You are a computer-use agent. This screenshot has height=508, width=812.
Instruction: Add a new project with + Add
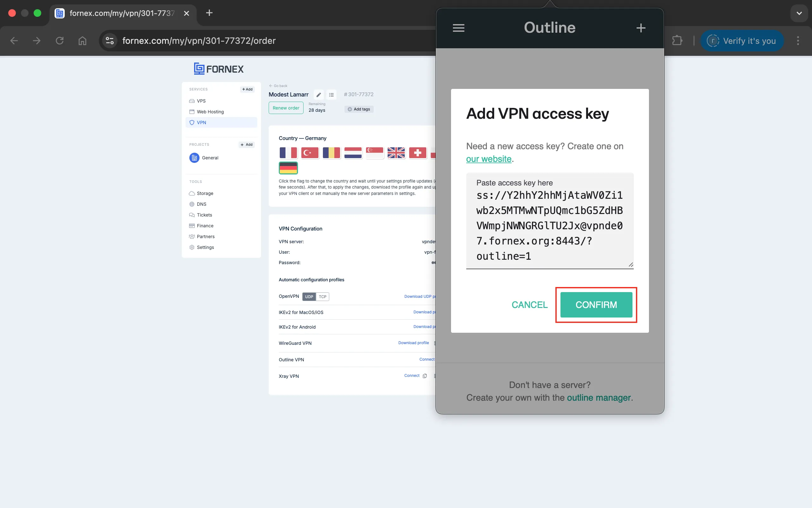click(247, 144)
